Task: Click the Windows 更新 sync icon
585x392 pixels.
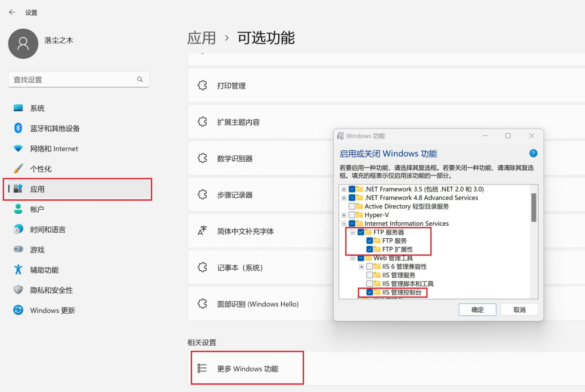Action: coord(18,310)
